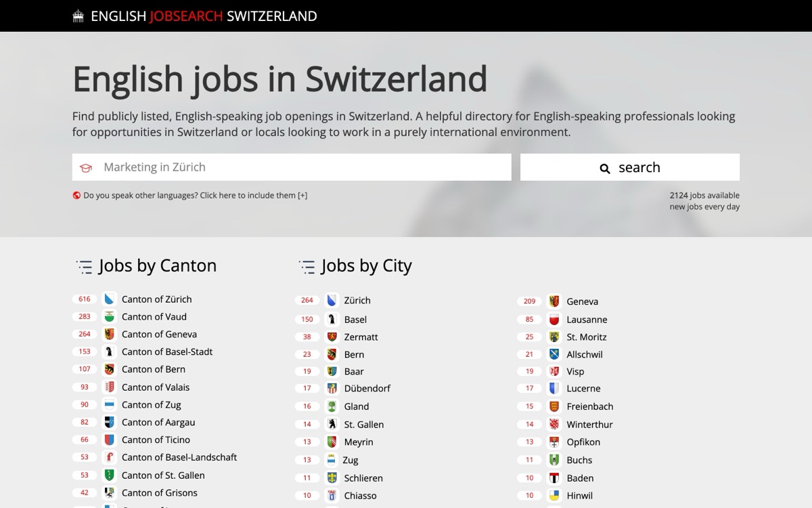Click Baar crest icon
The width and height of the screenshot is (812, 508).
(x=332, y=371)
